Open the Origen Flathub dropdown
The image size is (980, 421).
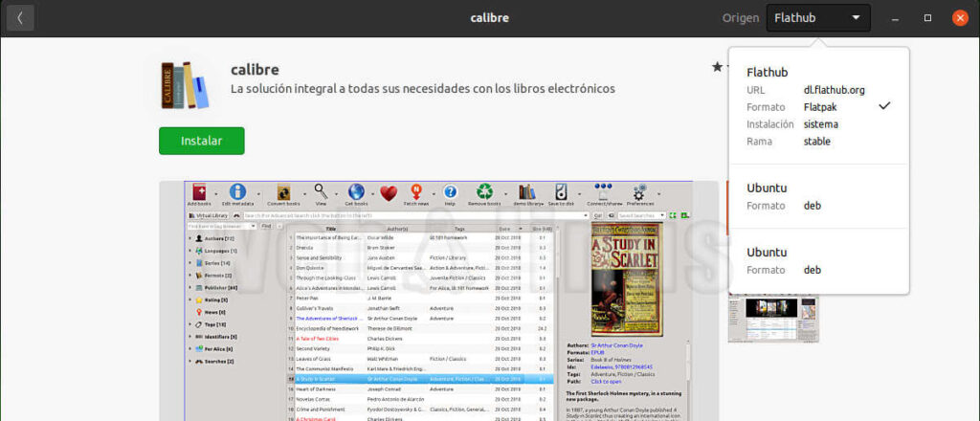(x=817, y=17)
